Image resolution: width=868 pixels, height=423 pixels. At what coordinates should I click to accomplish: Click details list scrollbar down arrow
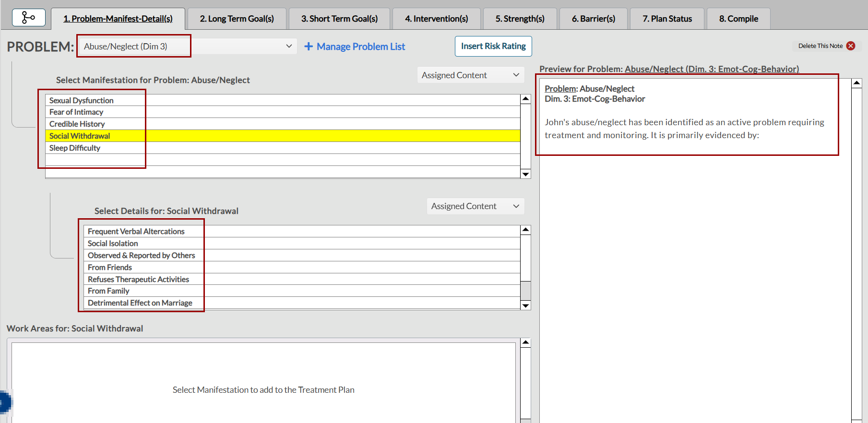526,305
